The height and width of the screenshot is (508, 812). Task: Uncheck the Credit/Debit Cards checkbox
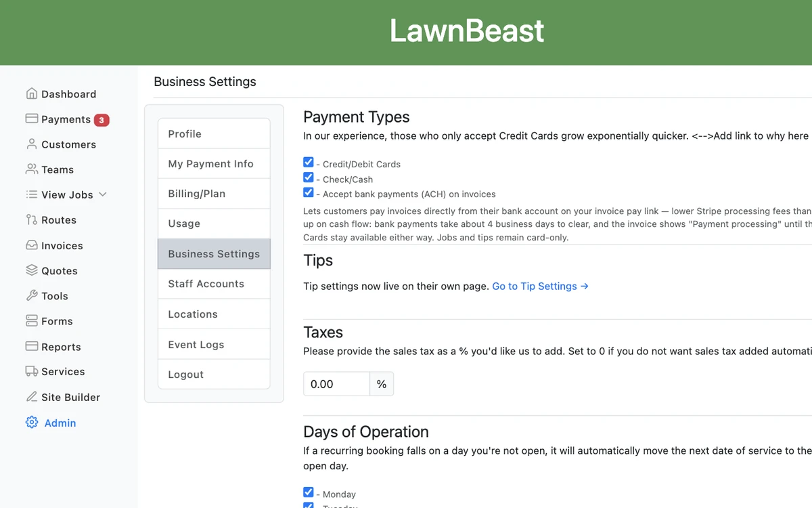coord(309,163)
